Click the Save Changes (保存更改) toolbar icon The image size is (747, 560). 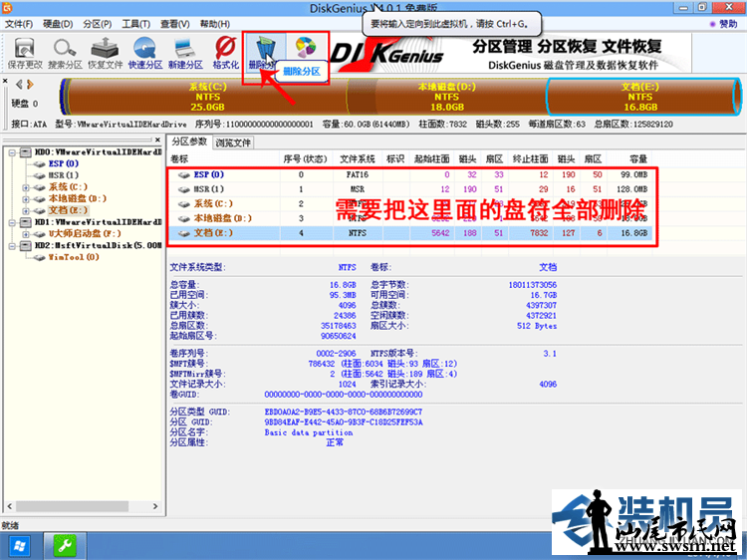click(x=25, y=53)
